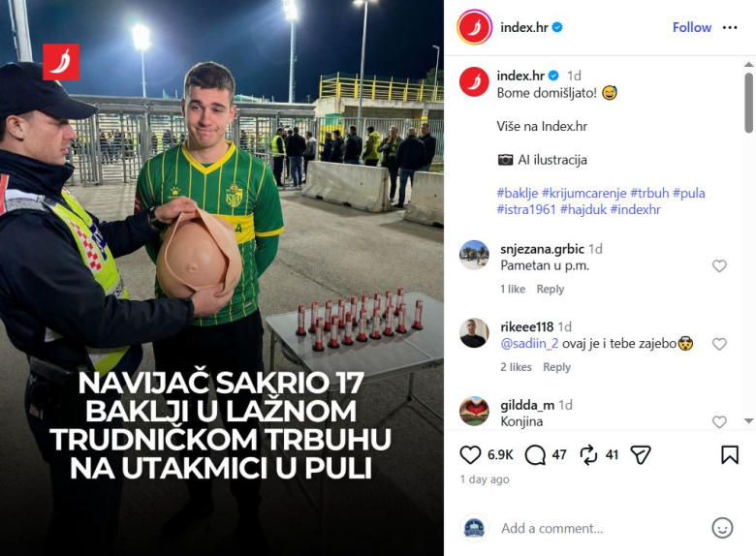This screenshot has height=556, width=756.
Task: View 2 likes on rikeee118's comment
Action: 516,367
